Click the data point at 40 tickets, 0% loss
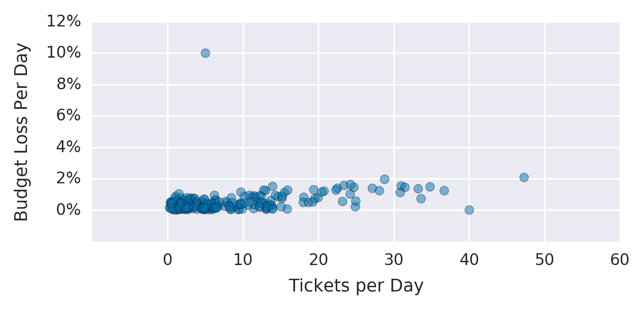Image resolution: width=644 pixels, height=309 pixels. click(469, 210)
